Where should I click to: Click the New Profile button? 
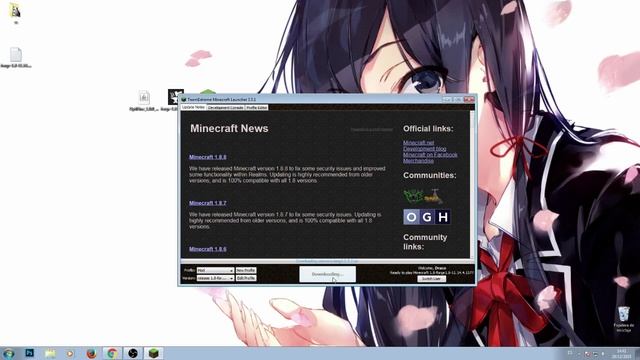tap(246, 271)
